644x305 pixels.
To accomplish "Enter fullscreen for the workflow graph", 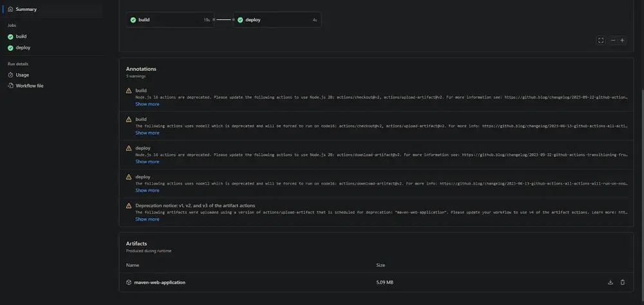I will (601, 41).
